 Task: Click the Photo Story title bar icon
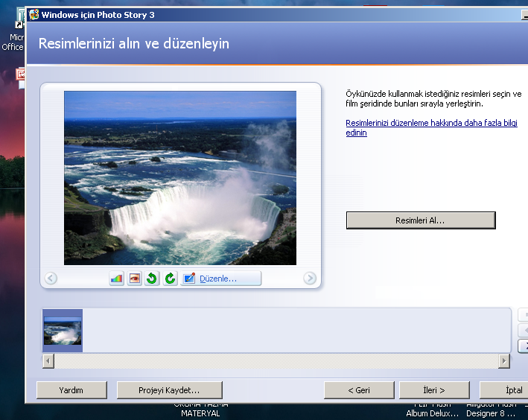[34, 14]
